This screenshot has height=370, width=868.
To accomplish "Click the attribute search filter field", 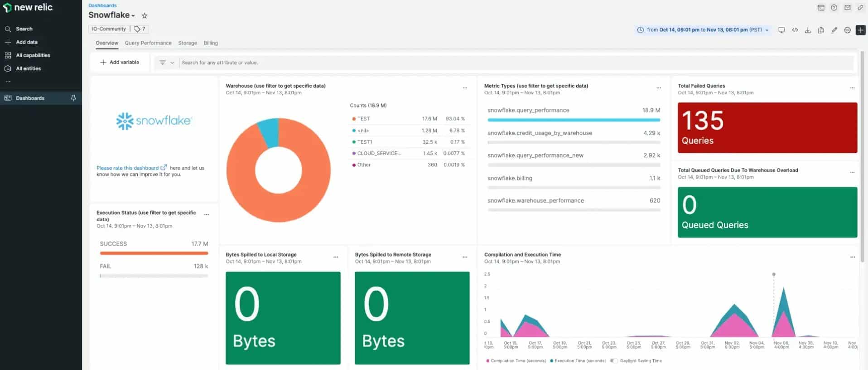I will click(516, 63).
